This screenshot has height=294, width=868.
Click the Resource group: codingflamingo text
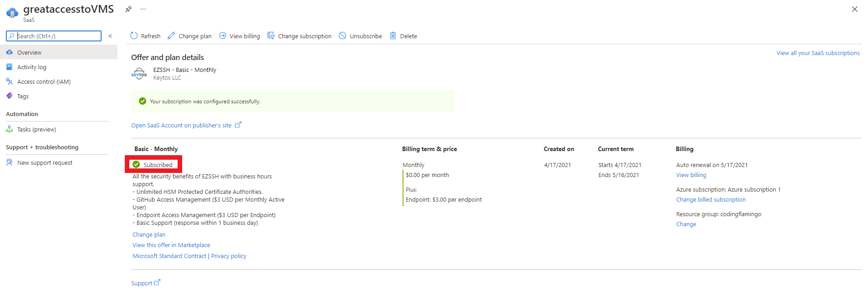click(x=719, y=214)
